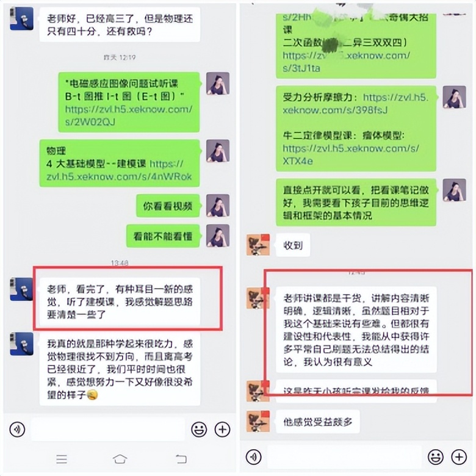Image resolution: width=476 pixels, height=476 pixels.
Task: Open plus attachments menu in right chat
Action: (x=459, y=456)
